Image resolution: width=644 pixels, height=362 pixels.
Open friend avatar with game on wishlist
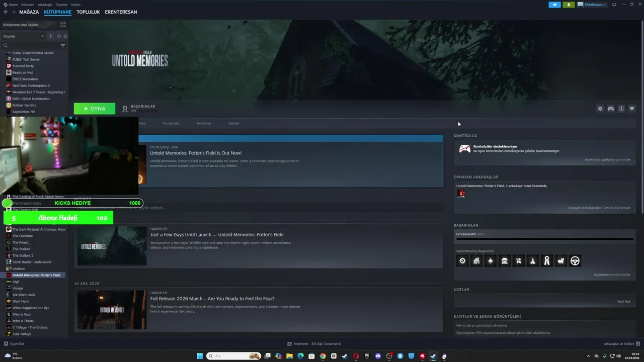[461, 194]
